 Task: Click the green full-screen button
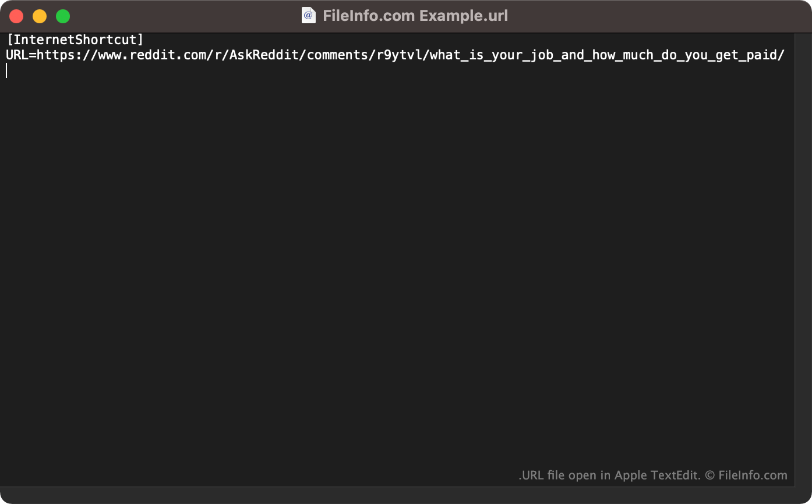tap(62, 16)
